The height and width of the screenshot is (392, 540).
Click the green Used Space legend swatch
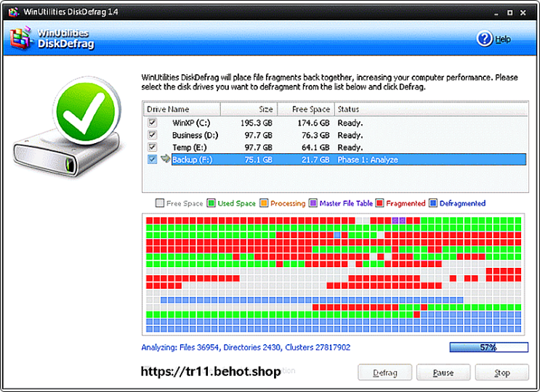[211, 203]
